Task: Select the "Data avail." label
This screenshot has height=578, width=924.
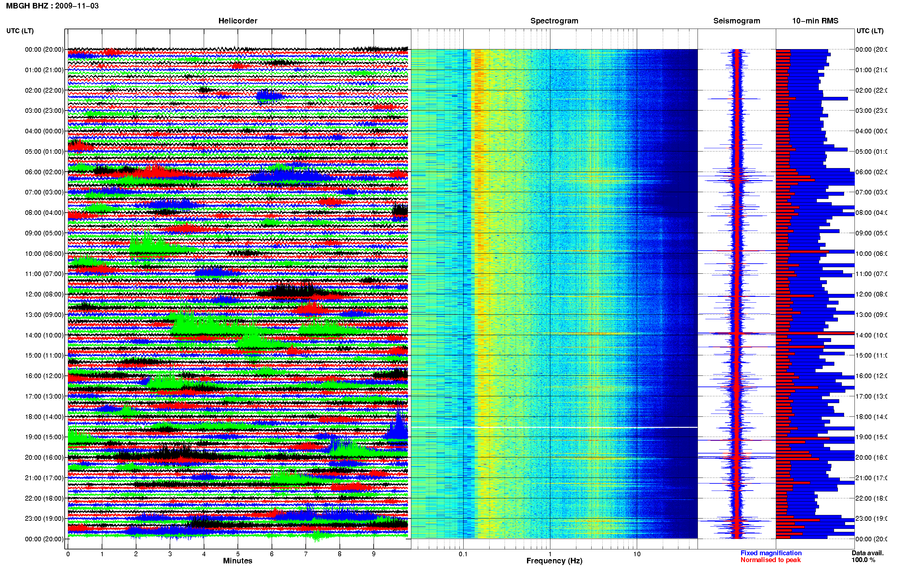Action: (867, 553)
